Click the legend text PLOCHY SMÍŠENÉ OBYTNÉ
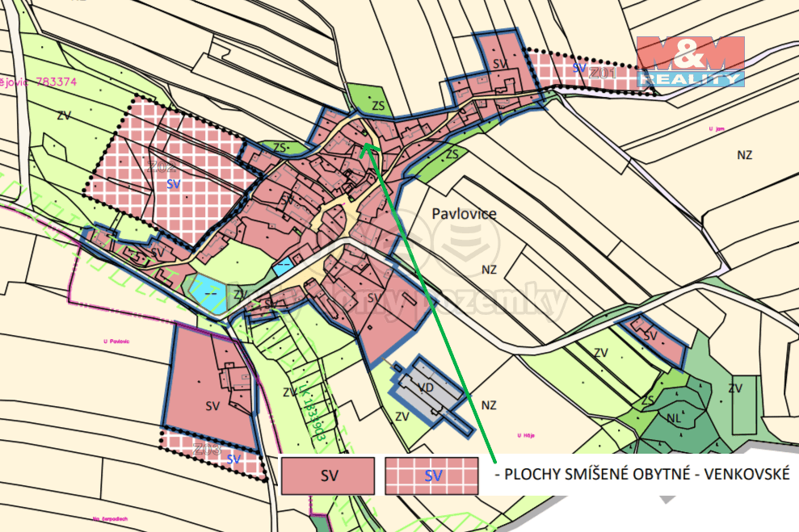 point(644,475)
